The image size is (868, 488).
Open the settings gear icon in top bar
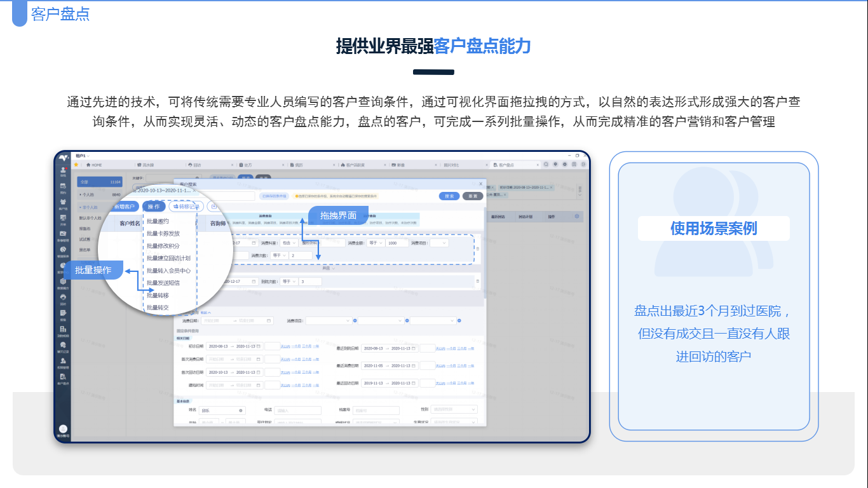point(565,165)
